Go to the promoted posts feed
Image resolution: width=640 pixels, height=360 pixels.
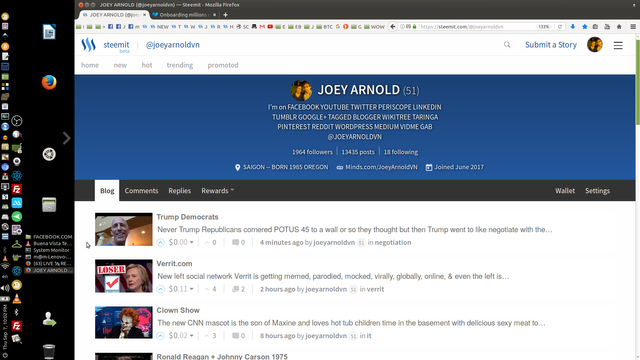point(223,65)
